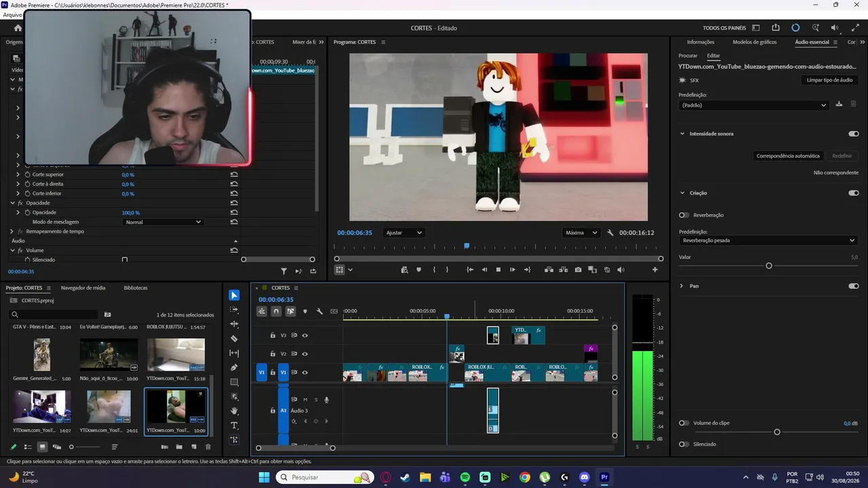Viewport: 868px width, 488px height.
Task: Open the Reverberação pesada preset dropdown
Action: click(x=768, y=240)
